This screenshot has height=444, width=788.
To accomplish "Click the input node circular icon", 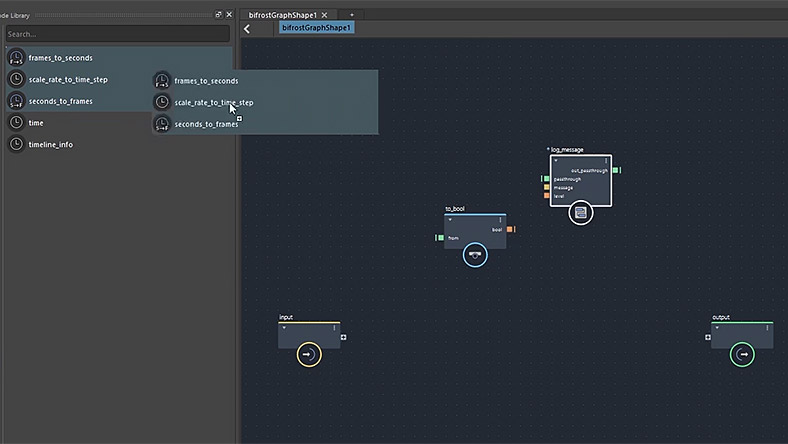I will pyautogui.click(x=309, y=354).
